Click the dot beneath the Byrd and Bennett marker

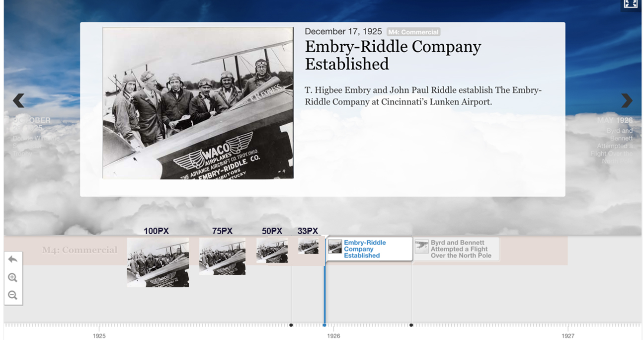(x=411, y=325)
